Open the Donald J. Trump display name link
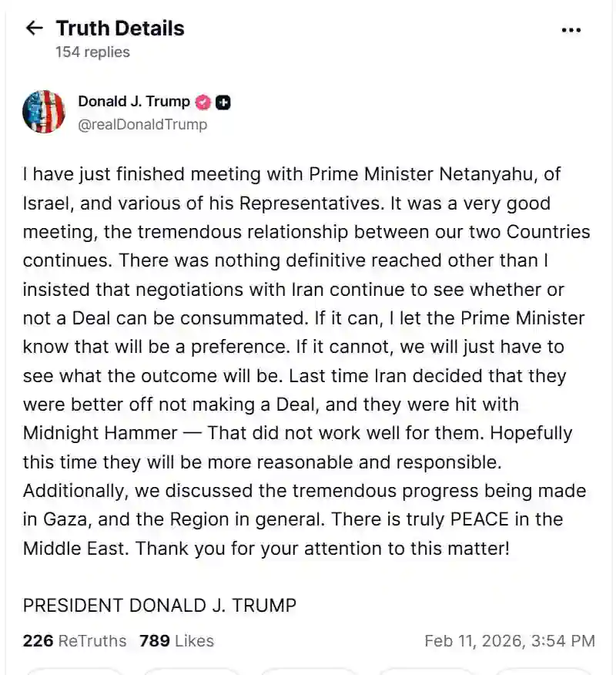616x675 pixels. tap(134, 102)
